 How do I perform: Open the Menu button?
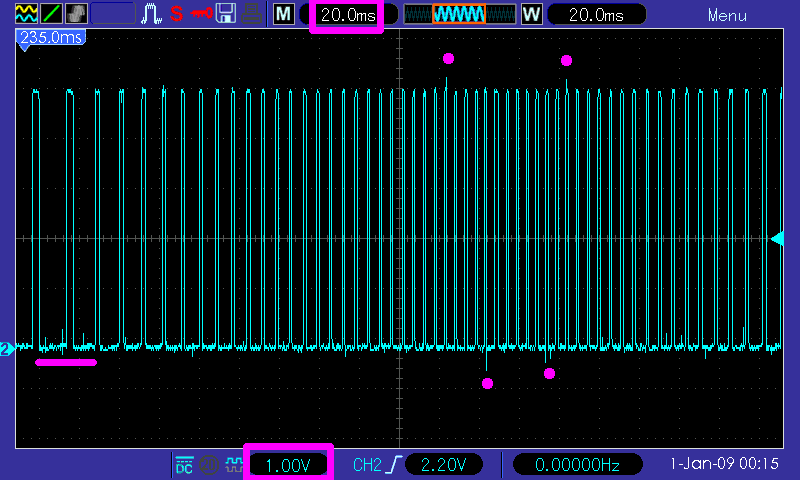point(727,16)
